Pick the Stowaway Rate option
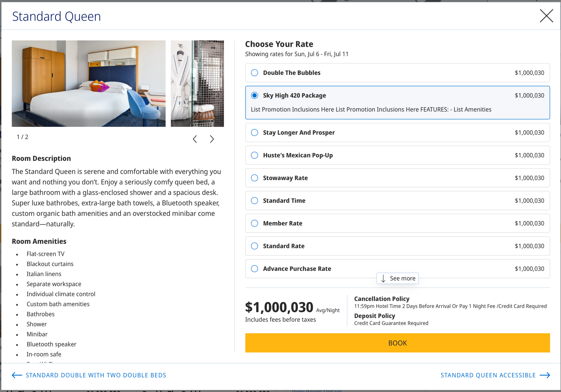The height and width of the screenshot is (392, 561). tap(254, 178)
